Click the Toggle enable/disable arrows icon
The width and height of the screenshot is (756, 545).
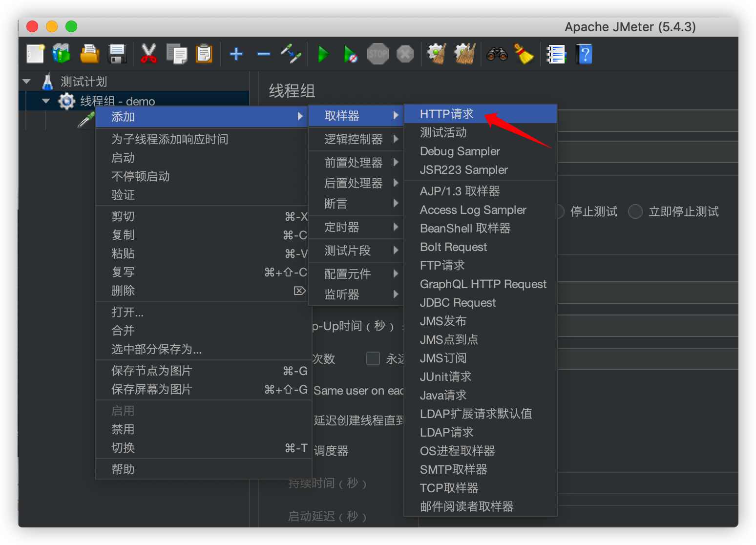[291, 54]
